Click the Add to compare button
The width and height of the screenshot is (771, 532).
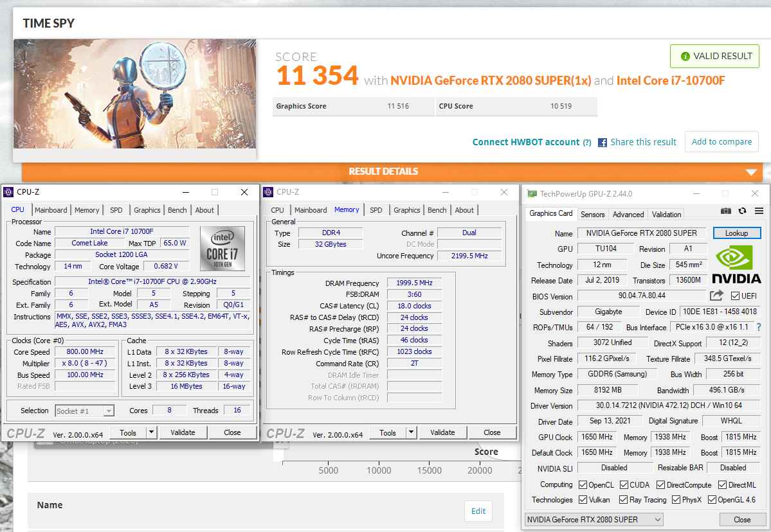click(x=721, y=142)
